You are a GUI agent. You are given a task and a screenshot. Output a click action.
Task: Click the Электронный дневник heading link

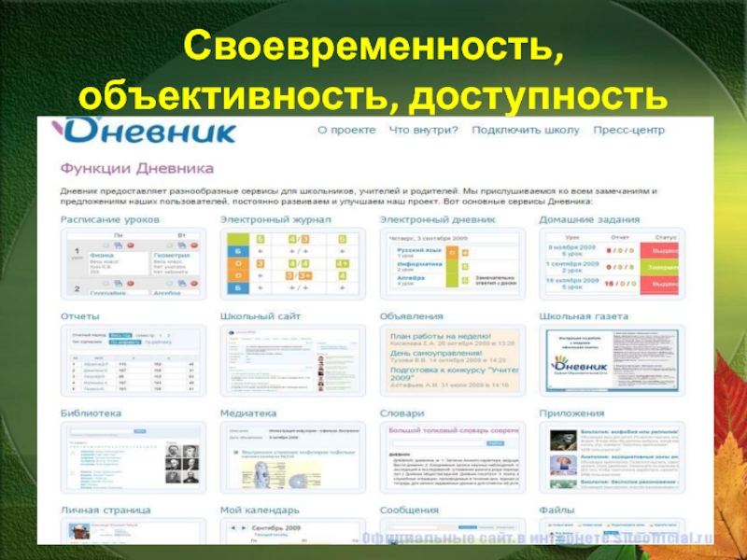[437, 219]
